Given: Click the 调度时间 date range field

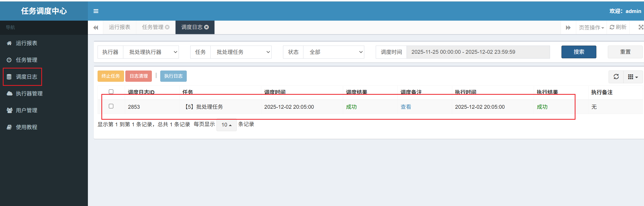Looking at the screenshot, I should point(478,52).
